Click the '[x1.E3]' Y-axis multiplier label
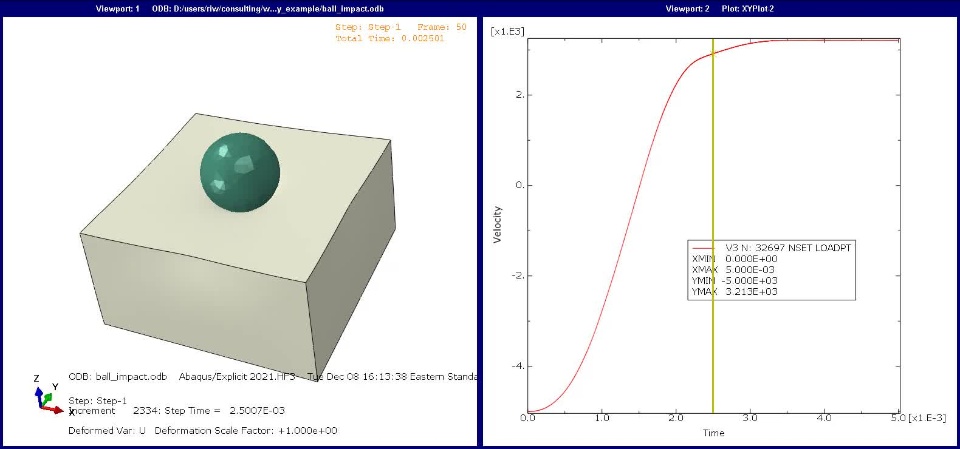Image resolution: width=960 pixels, height=449 pixels. [508, 31]
